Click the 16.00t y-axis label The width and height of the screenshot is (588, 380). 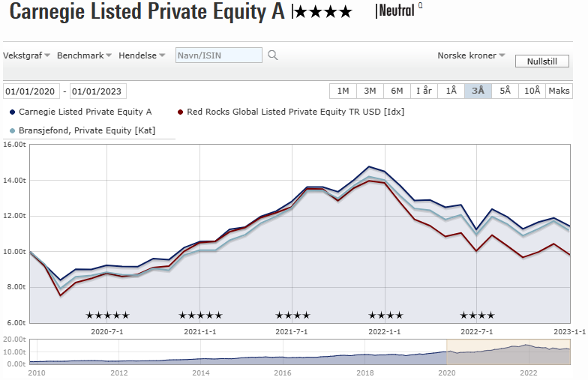[x=14, y=144]
